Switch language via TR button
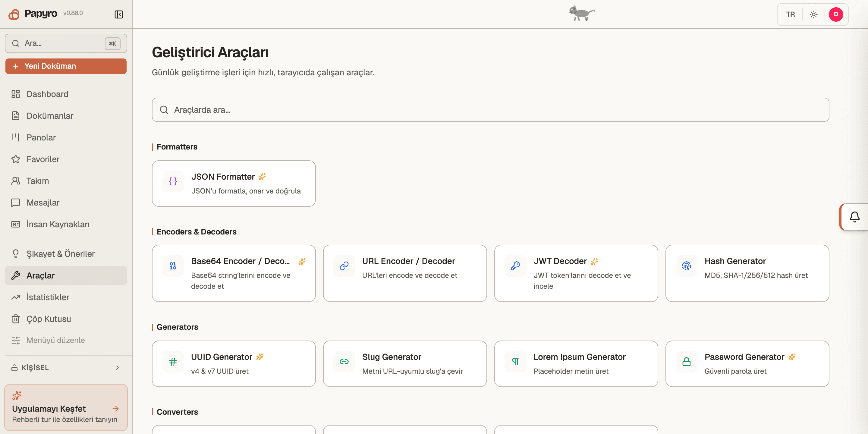 (791, 14)
